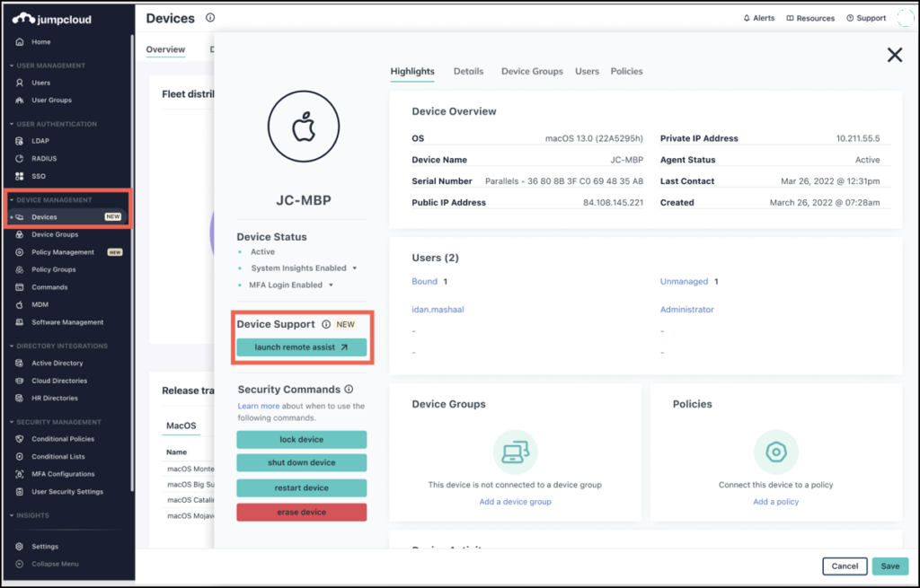
Task: Open the Home sidebar item
Action: click(x=42, y=40)
